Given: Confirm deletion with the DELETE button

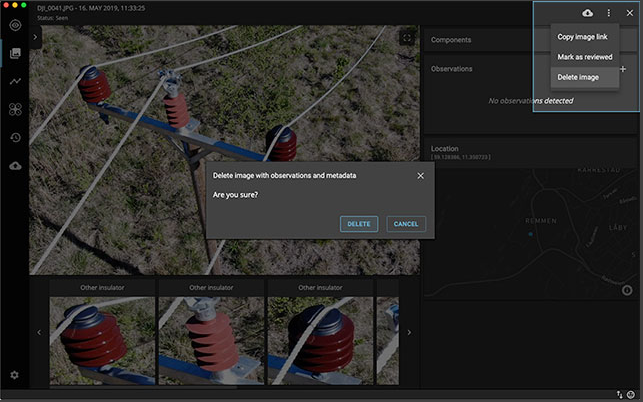Looking at the screenshot, I should pyautogui.click(x=358, y=224).
